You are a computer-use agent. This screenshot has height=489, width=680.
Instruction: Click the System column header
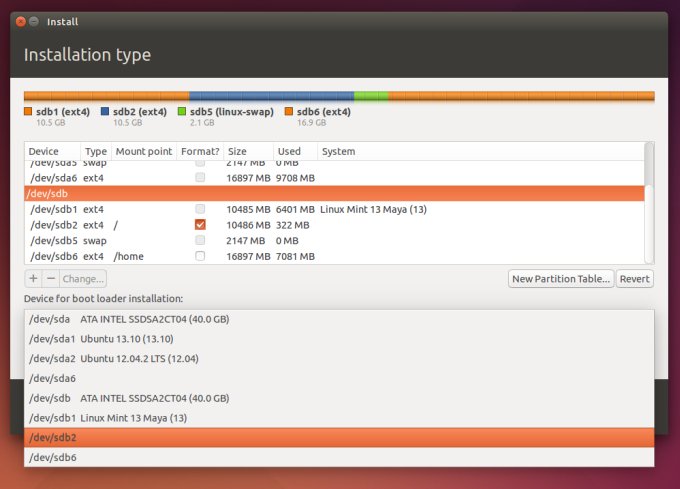(x=481, y=151)
